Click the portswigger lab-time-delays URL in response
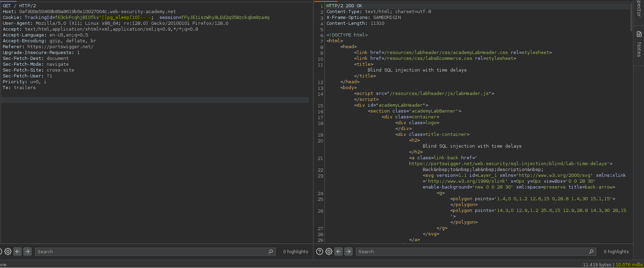The width and height of the screenshot is (644, 268). [509, 164]
